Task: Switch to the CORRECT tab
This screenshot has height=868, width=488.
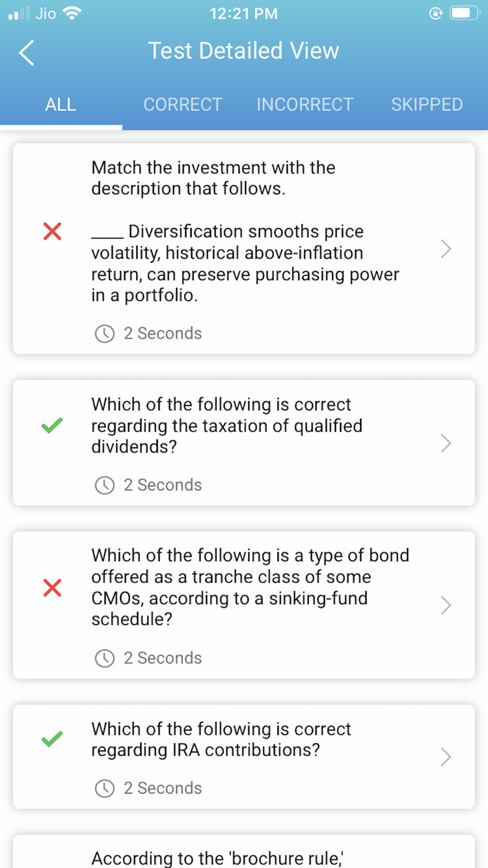Action: pos(183,104)
